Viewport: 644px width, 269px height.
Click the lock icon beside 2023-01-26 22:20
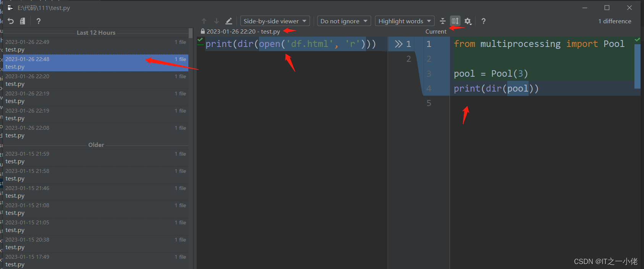click(x=203, y=31)
